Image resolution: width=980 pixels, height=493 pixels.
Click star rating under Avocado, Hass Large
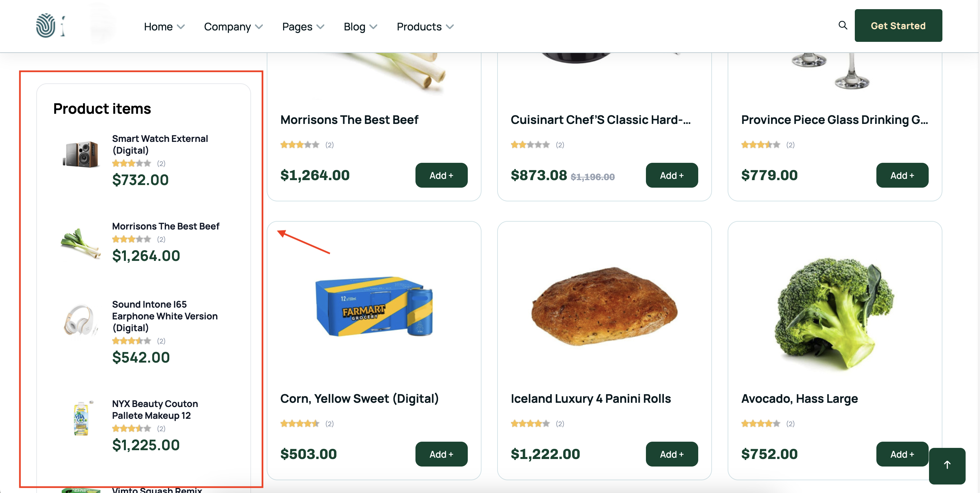pyautogui.click(x=760, y=423)
